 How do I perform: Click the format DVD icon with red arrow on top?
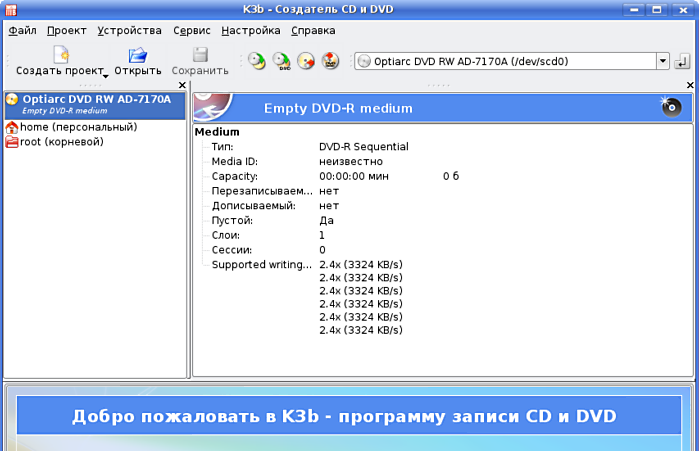(330, 61)
